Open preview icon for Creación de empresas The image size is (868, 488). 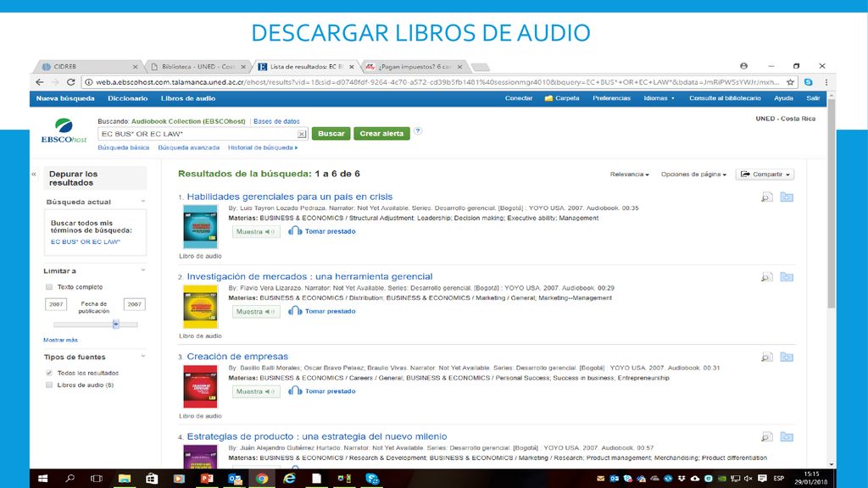pyautogui.click(x=766, y=357)
